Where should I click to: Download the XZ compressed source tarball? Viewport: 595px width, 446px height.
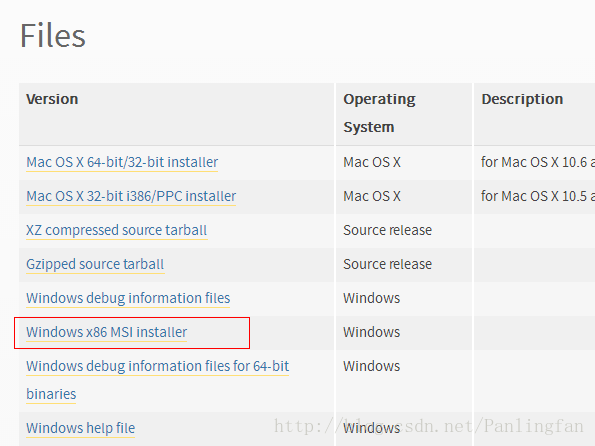pyautogui.click(x=116, y=230)
